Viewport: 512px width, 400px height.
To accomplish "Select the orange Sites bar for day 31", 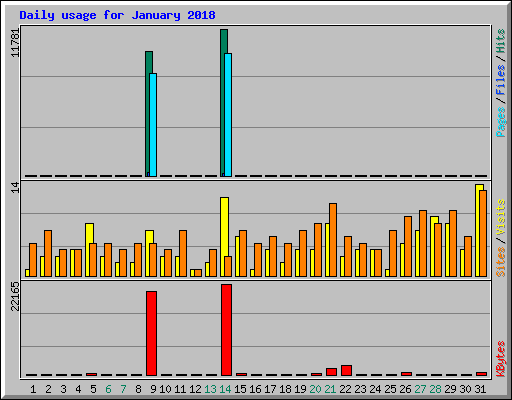I will click(483, 233).
